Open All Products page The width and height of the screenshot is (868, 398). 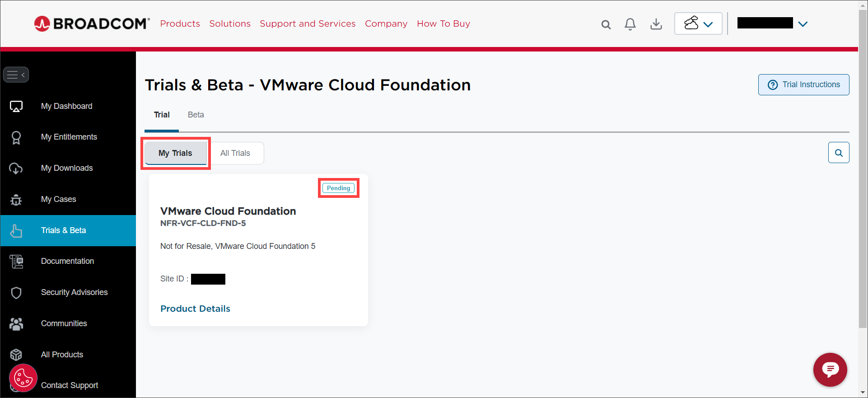pyautogui.click(x=62, y=355)
